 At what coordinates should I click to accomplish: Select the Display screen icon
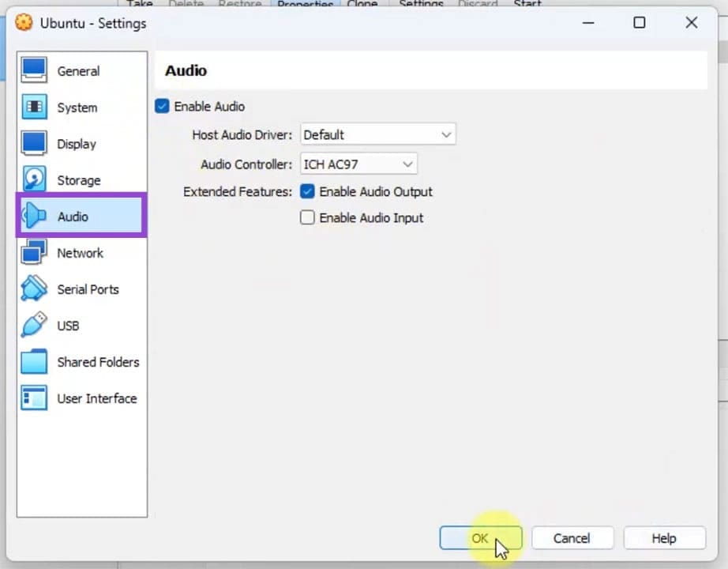[34, 143]
